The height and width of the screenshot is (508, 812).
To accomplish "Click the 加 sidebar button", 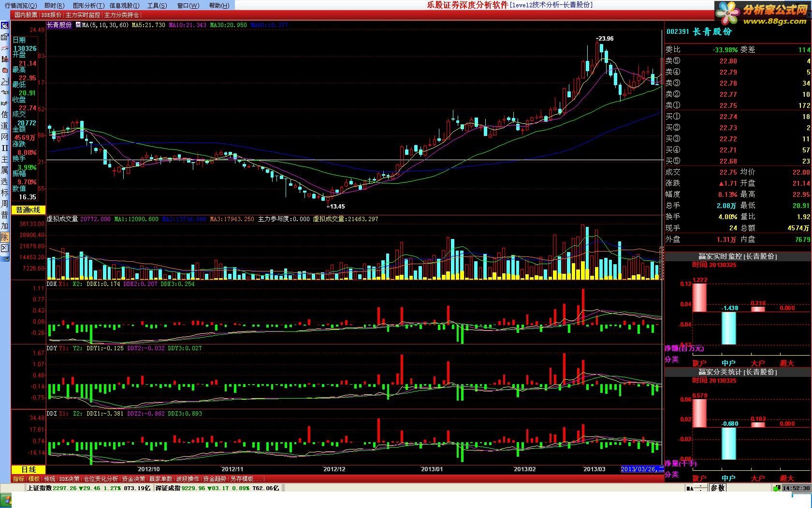I will coord(4,225).
